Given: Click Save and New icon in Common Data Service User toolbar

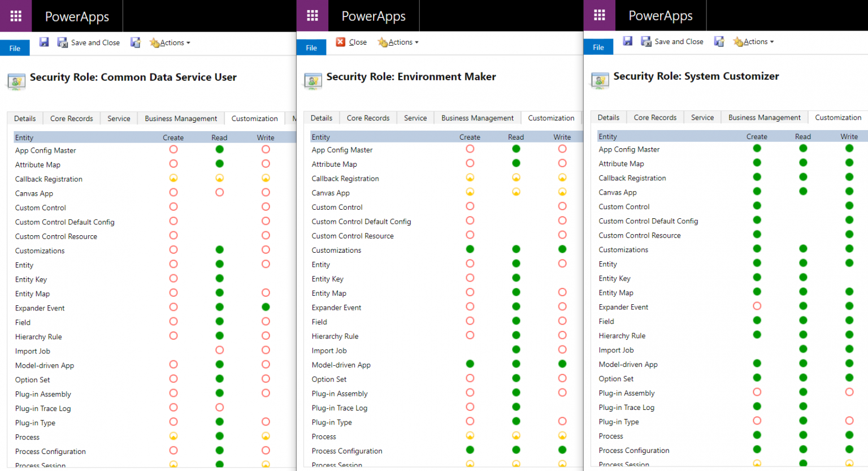Looking at the screenshot, I should pyautogui.click(x=136, y=42).
